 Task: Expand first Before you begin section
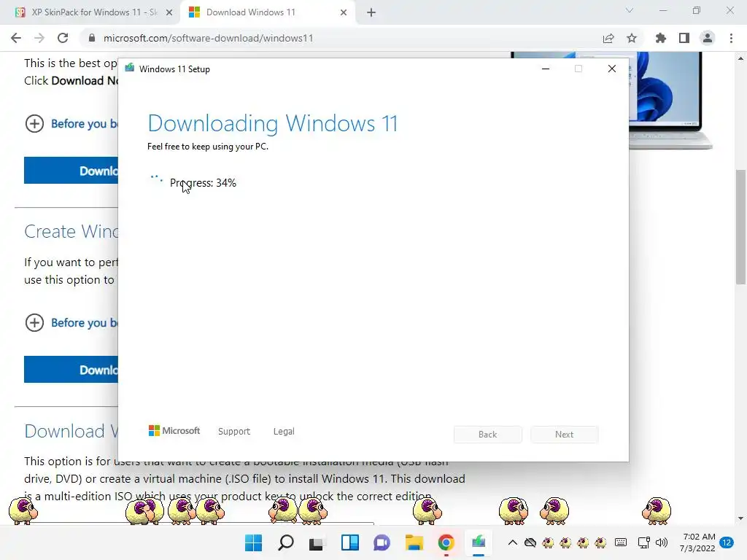(71, 124)
